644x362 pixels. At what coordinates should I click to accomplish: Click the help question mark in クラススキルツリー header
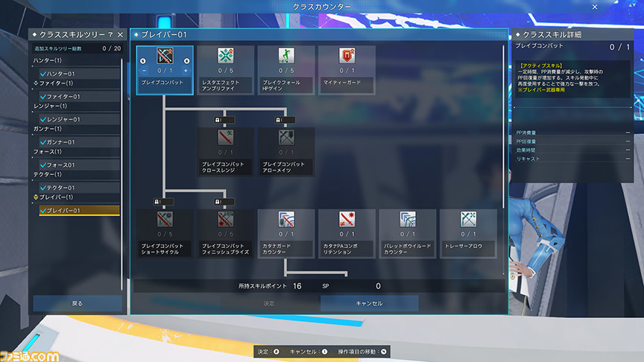110,34
